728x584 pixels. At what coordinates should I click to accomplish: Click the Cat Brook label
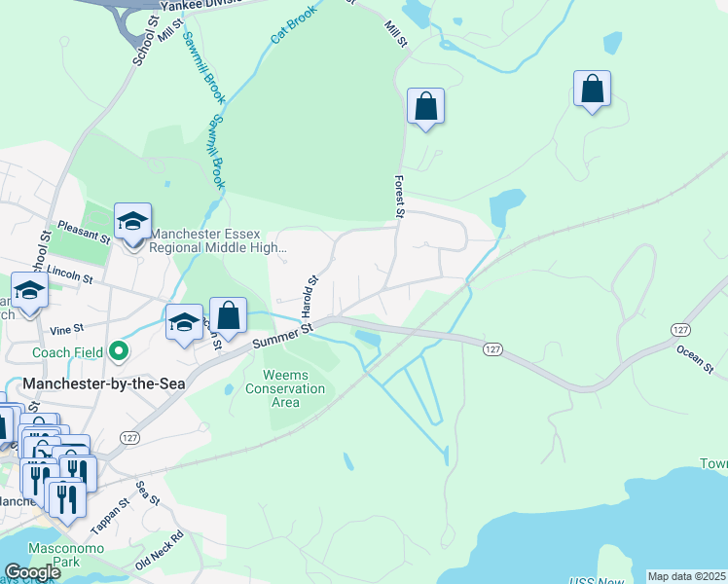(x=293, y=24)
